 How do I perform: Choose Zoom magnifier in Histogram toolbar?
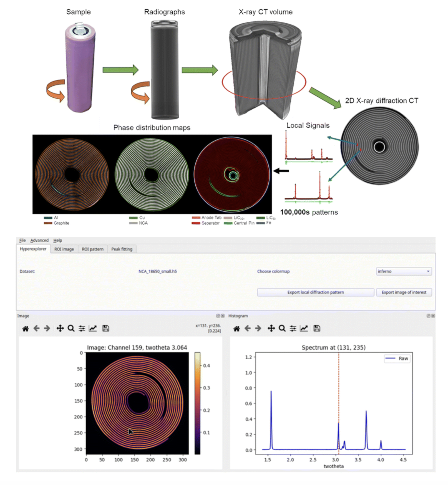coord(282,329)
